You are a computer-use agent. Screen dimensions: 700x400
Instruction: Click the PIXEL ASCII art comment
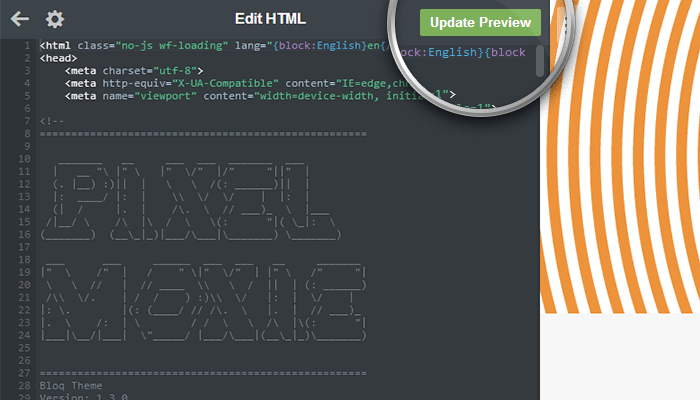(191, 203)
